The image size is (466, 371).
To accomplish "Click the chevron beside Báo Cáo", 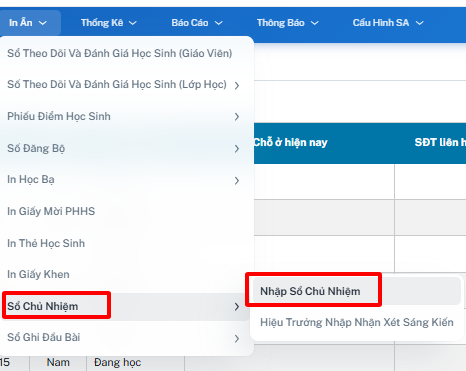I will point(218,23).
